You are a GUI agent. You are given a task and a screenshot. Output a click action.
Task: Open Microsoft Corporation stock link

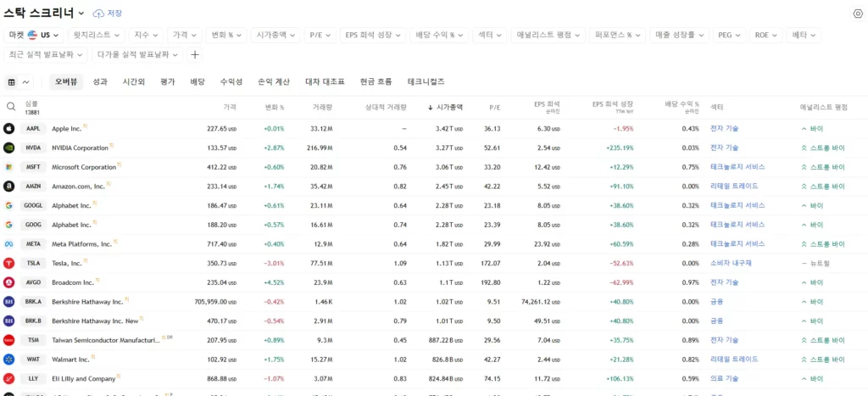pos(84,167)
